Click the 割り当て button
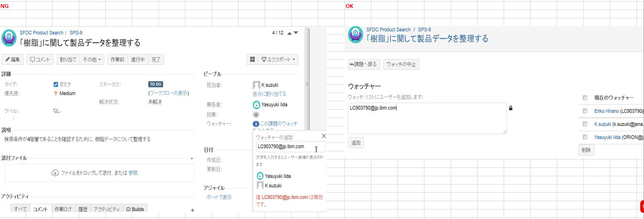 [68, 59]
